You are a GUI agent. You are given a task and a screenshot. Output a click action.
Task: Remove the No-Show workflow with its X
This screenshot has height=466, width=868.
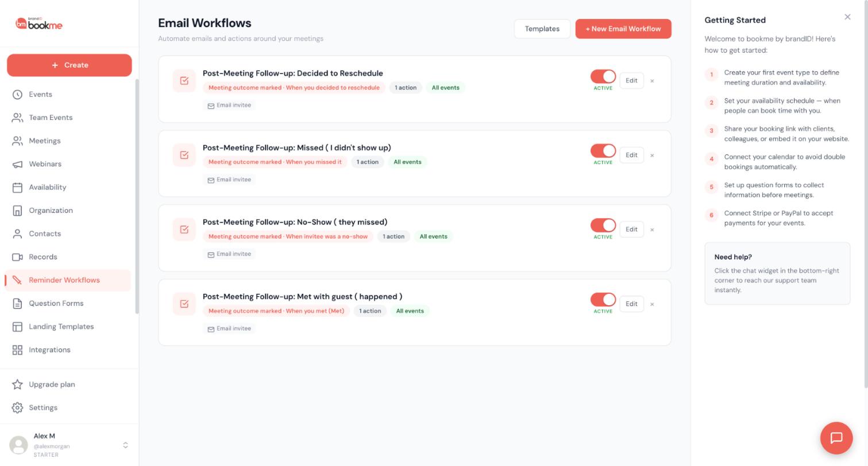[652, 230]
